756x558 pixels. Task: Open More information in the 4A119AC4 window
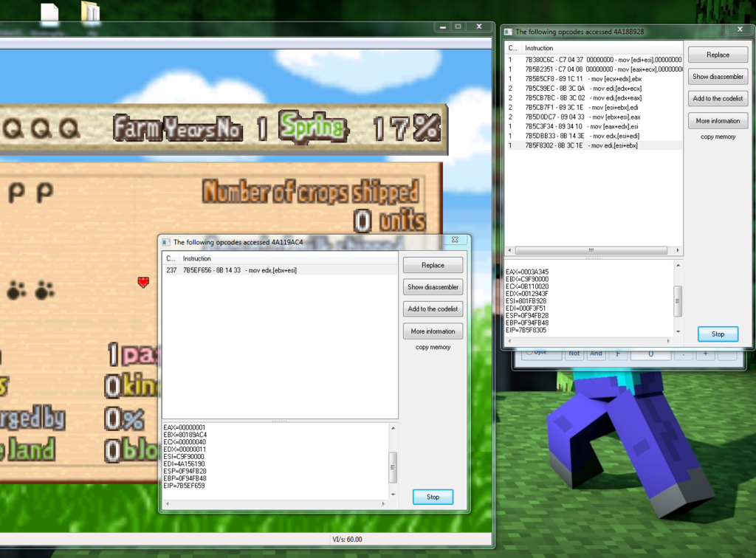pyautogui.click(x=433, y=331)
